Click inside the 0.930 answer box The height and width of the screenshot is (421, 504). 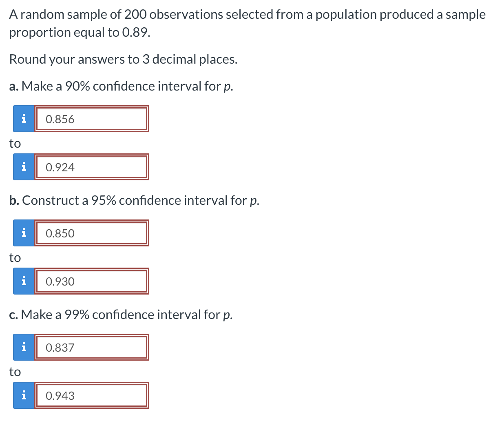[92, 281]
